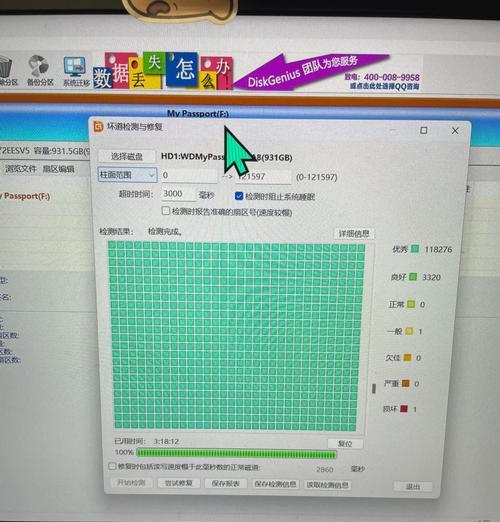500x522 pixels.
Task: Click the 优秀 count 118276
Action: pyautogui.click(x=438, y=249)
